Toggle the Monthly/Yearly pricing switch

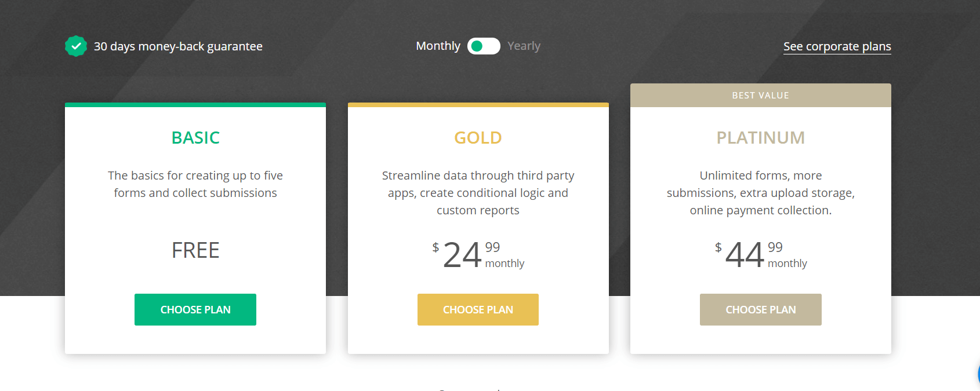[x=484, y=46]
